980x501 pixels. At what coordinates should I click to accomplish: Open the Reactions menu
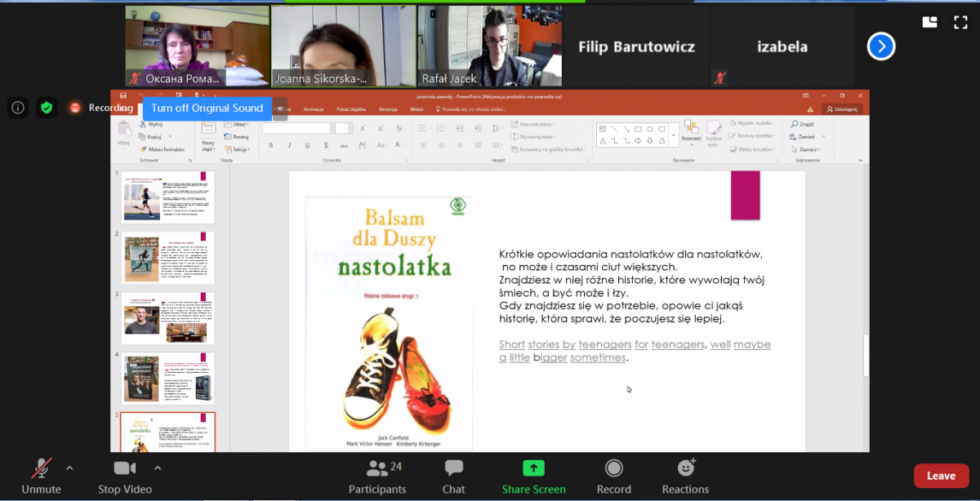(685, 477)
